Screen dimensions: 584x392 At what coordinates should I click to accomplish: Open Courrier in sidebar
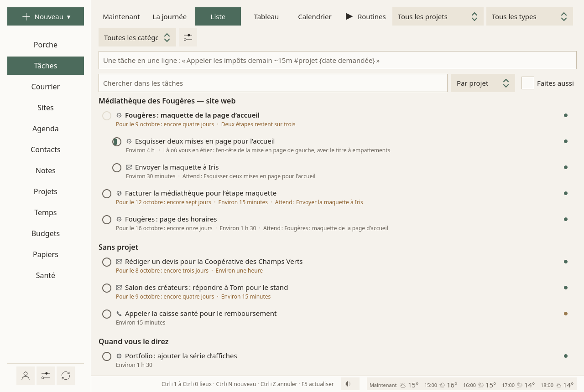point(46,87)
